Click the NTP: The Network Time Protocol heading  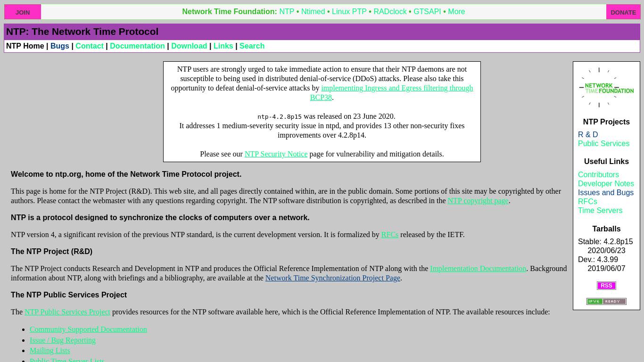(82, 32)
